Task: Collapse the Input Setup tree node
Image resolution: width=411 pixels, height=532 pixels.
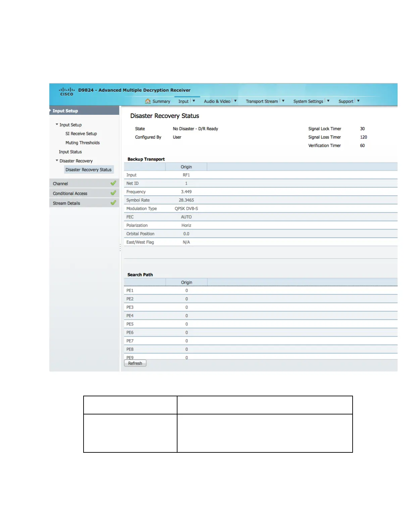Action: tap(57, 124)
